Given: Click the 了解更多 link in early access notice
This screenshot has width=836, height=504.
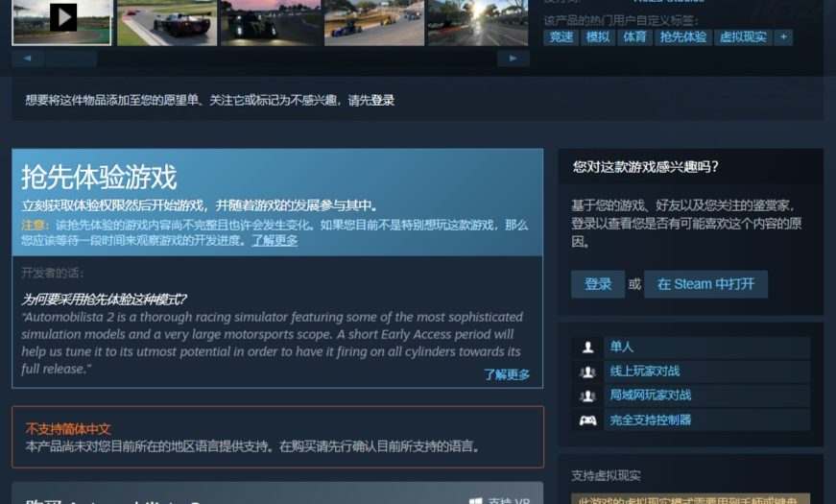Looking at the screenshot, I should (x=275, y=241).
